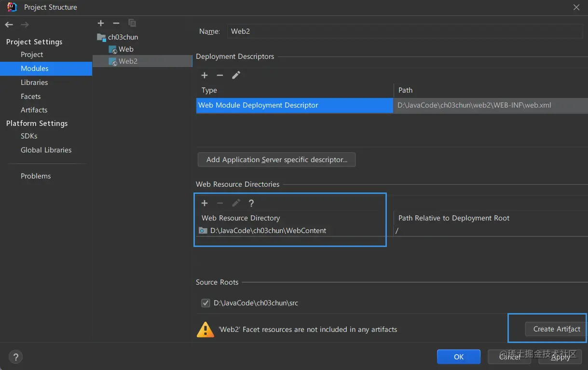Click the '/' relative path cell
The width and height of the screenshot is (588, 370).
click(491, 231)
